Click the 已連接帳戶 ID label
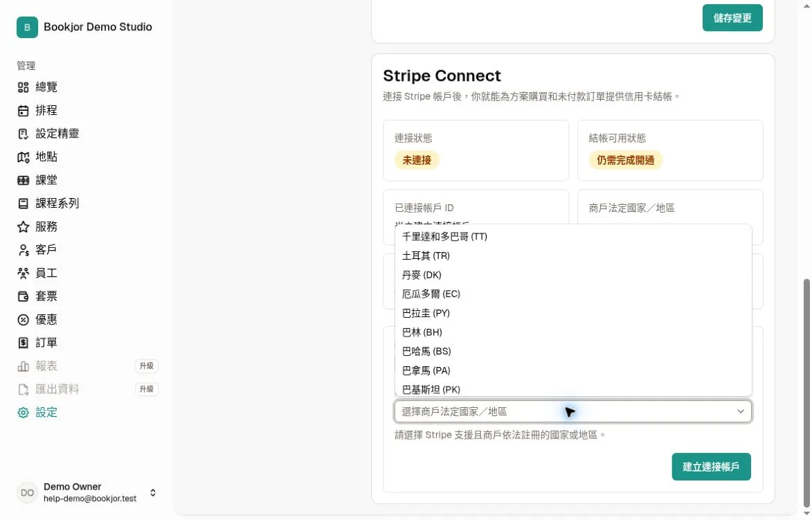The image size is (812, 520). pos(424,208)
